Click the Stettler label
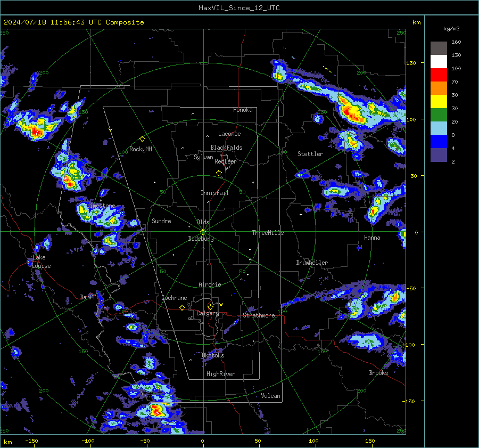Viewport: 479px width, 448px height. click(310, 154)
